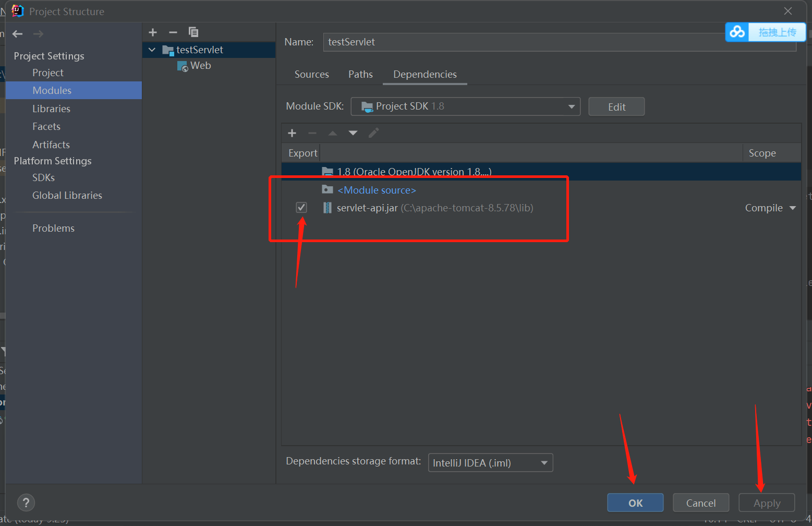Open Dependencies storage format dropdown

490,463
